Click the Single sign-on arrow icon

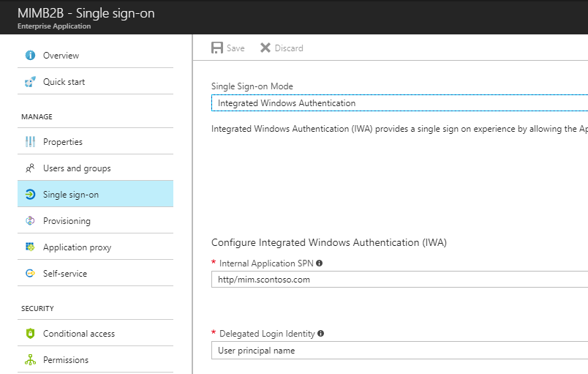[x=30, y=194]
